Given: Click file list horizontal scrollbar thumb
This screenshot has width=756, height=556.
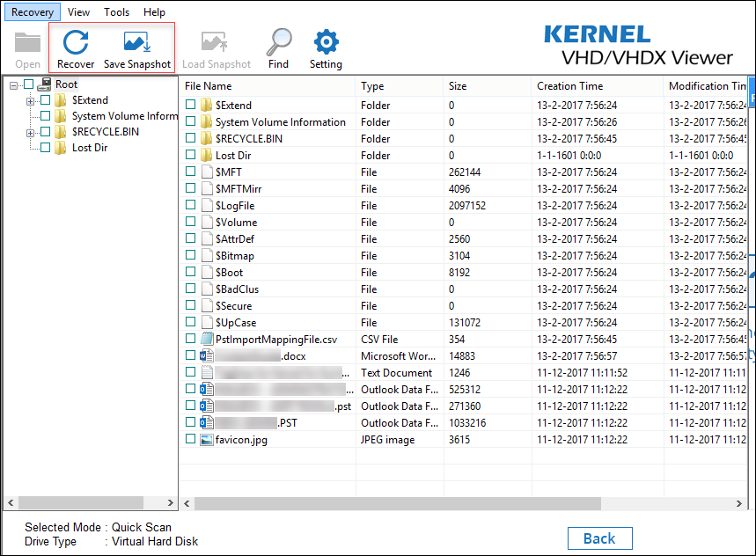Looking at the screenshot, I should point(398,503).
